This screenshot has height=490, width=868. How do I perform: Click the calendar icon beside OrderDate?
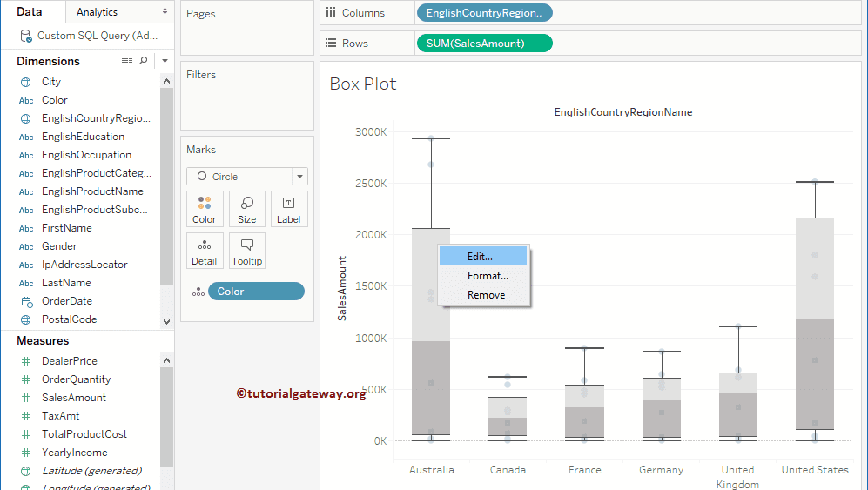[x=26, y=301]
